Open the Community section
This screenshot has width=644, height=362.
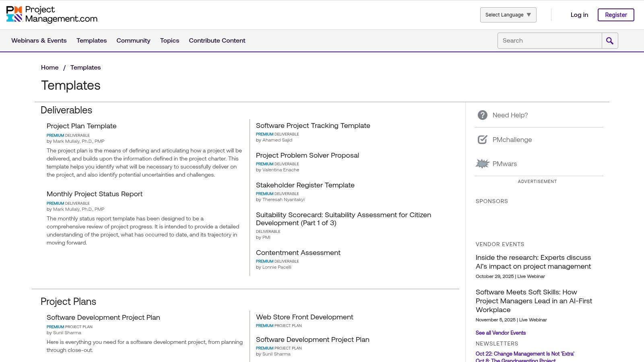133,40
